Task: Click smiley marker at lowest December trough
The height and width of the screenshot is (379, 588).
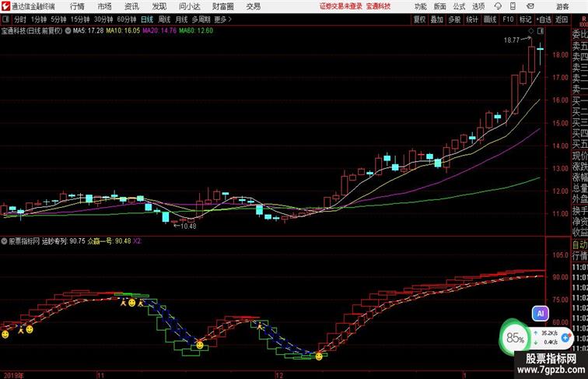Action: coord(319,356)
